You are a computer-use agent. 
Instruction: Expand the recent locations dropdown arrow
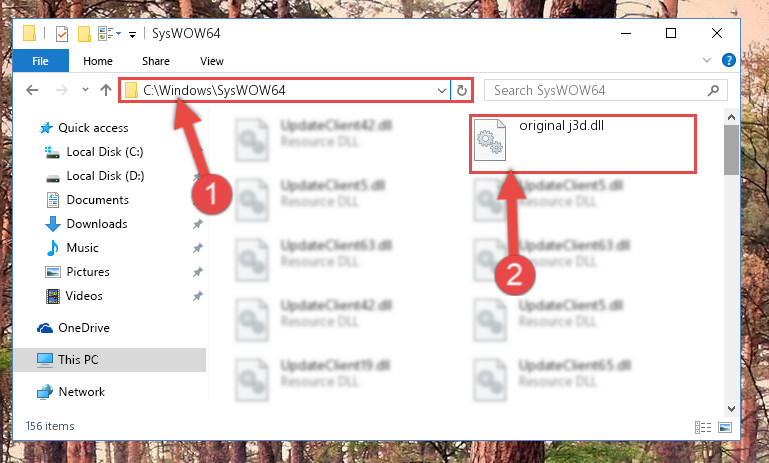(85, 90)
